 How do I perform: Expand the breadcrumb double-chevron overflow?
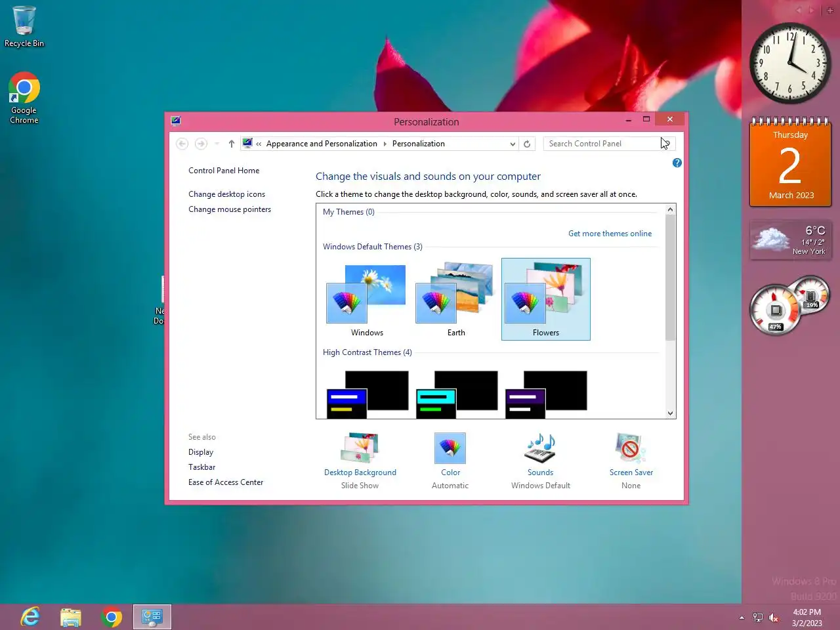pos(259,144)
